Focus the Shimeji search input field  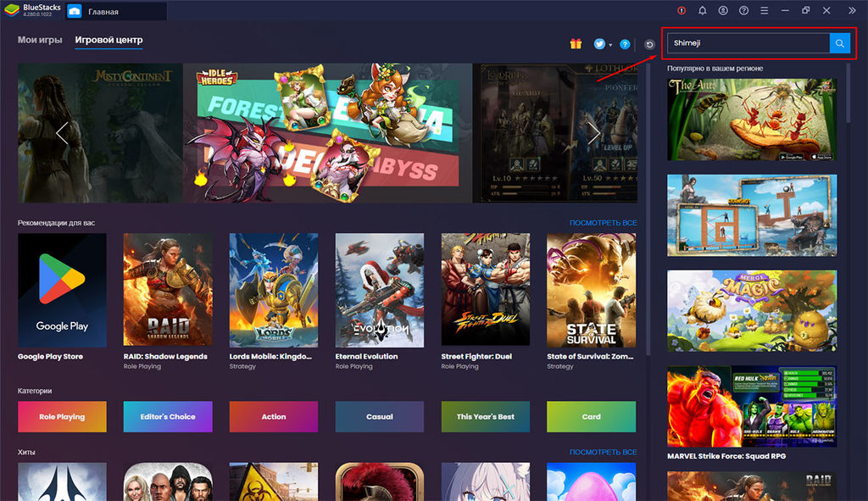748,43
